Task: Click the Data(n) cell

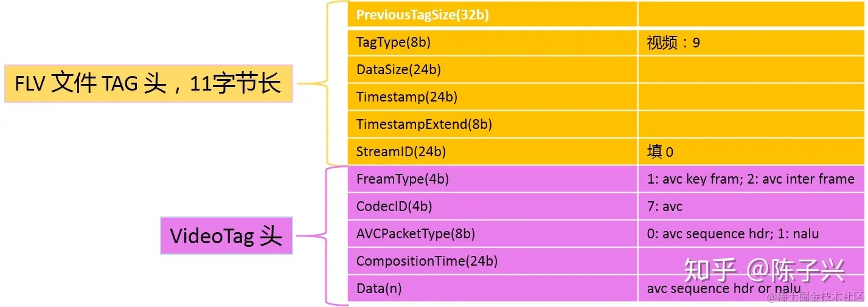Action: [x=492, y=289]
